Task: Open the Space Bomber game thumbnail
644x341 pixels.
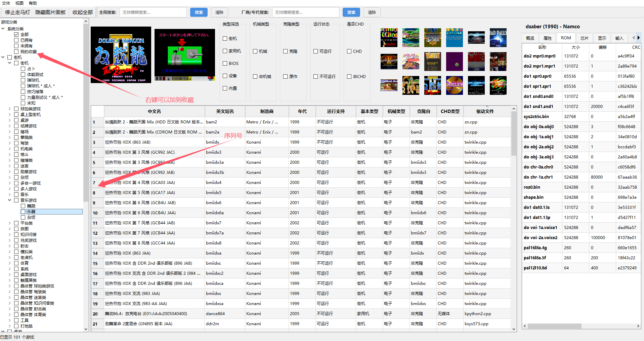Action: (476, 62)
